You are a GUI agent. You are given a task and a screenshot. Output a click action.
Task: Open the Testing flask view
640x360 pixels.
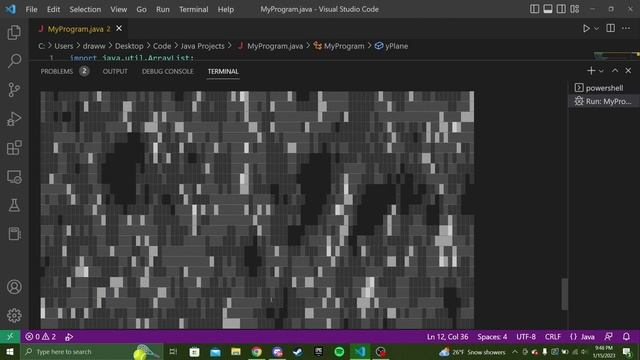[14, 205]
